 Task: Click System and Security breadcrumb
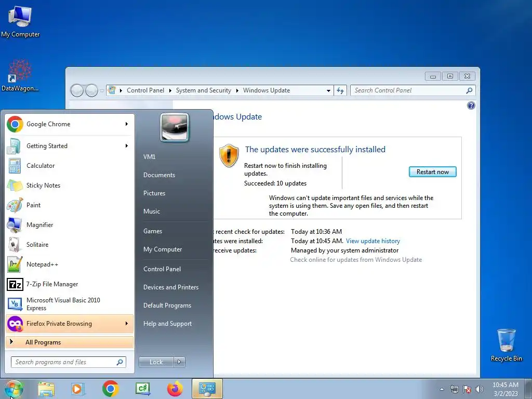click(204, 90)
